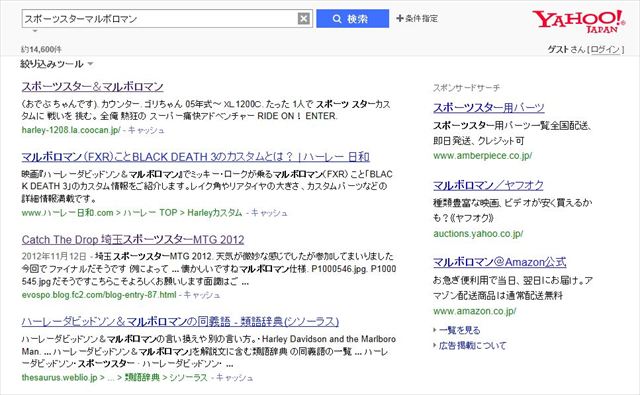640x395 pixels.
Task: Click the 類語辞典 breadcrumb in weblio result
Action: (142, 377)
